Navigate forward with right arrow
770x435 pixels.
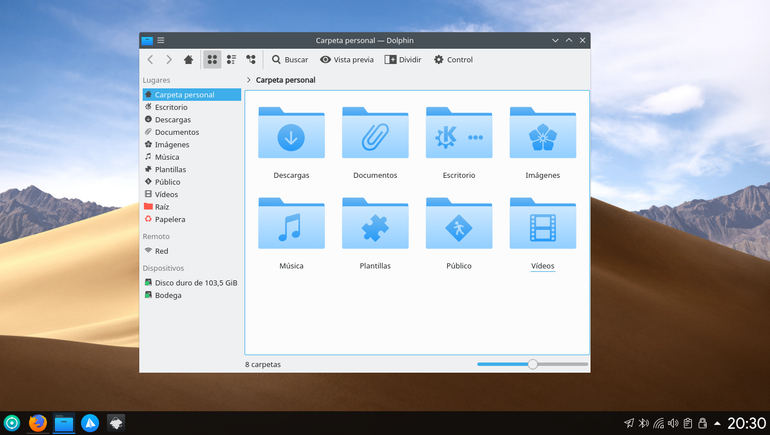(169, 59)
